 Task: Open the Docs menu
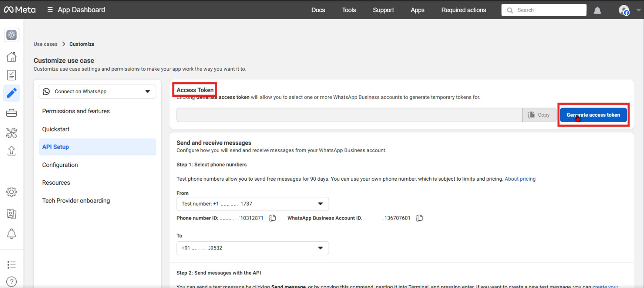318,10
